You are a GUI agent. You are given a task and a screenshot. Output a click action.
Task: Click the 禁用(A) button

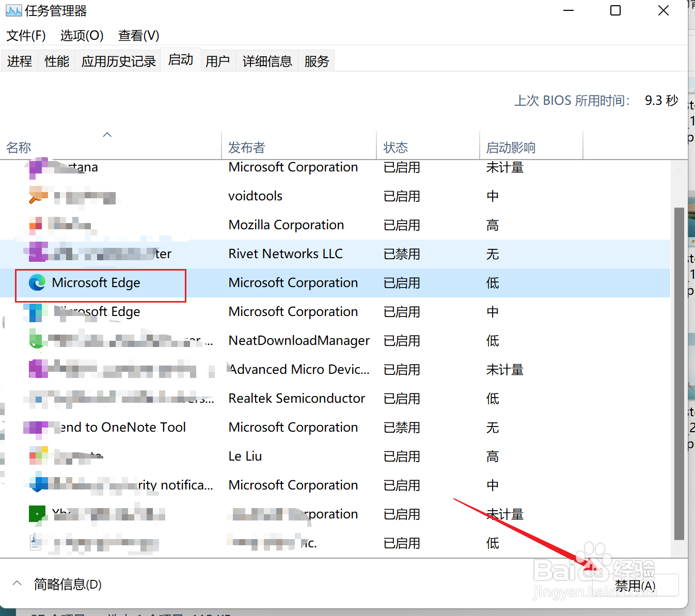pos(636,586)
